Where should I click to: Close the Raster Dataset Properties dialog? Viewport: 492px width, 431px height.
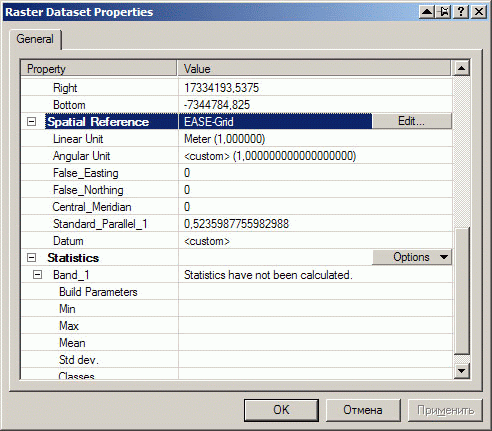pos(479,12)
